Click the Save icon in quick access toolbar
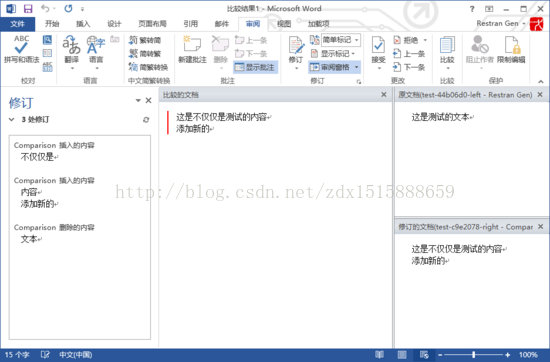This screenshot has height=362, width=550. click(28, 8)
